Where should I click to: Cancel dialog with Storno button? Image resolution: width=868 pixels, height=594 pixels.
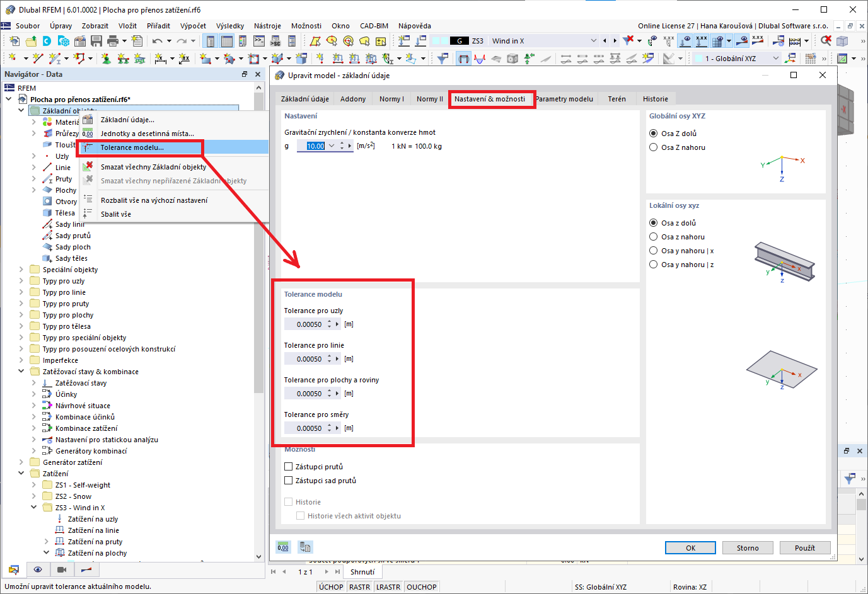pyautogui.click(x=748, y=548)
